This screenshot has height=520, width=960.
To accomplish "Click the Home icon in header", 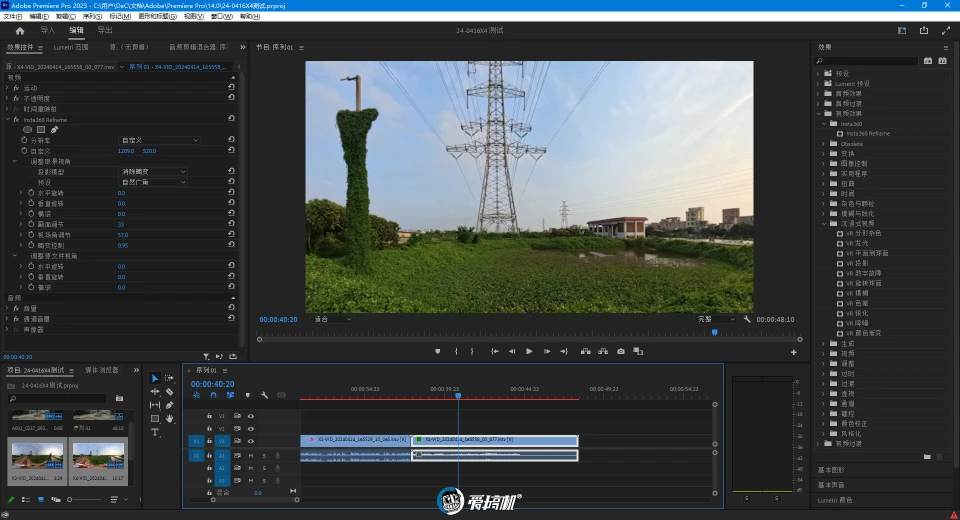I will pyautogui.click(x=20, y=31).
